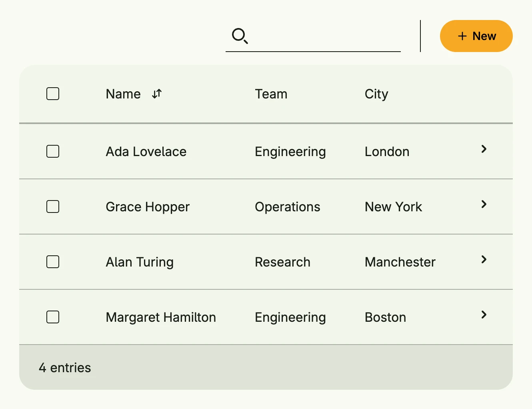The height and width of the screenshot is (409, 532).
Task: Click the 4 entries footer text
Action: point(65,368)
